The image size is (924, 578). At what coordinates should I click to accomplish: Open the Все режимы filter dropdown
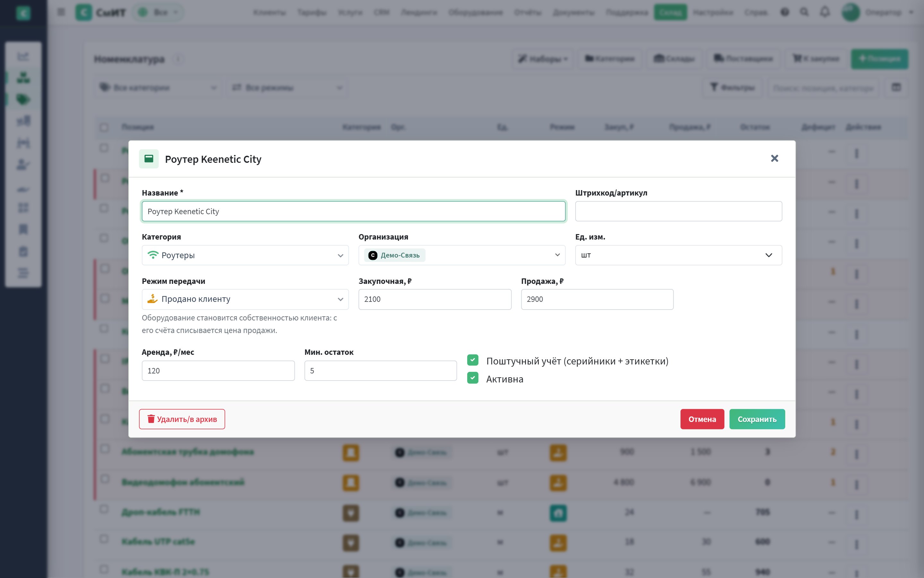point(287,88)
